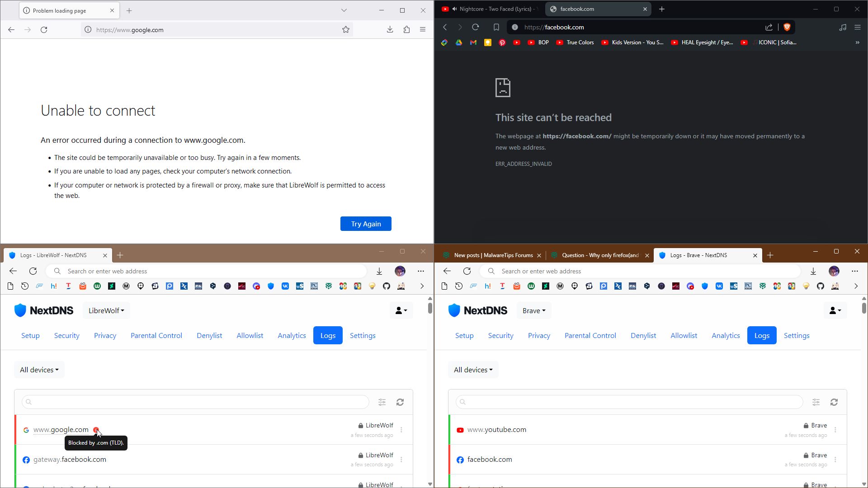The width and height of the screenshot is (868, 488).
Task: Expand the LibreWolf profile dropdown in NextDNS
Action: pyautogui.click(x=106, y=310)
